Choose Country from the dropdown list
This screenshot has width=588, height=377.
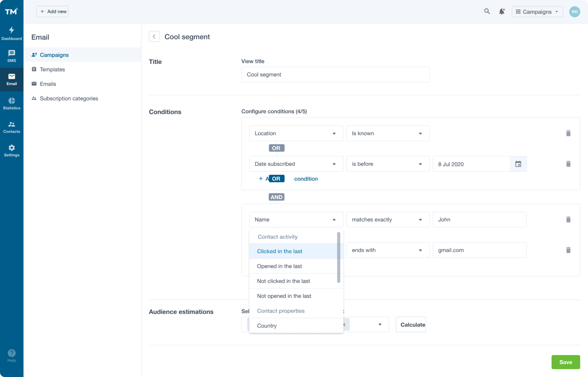click(267, 326)
